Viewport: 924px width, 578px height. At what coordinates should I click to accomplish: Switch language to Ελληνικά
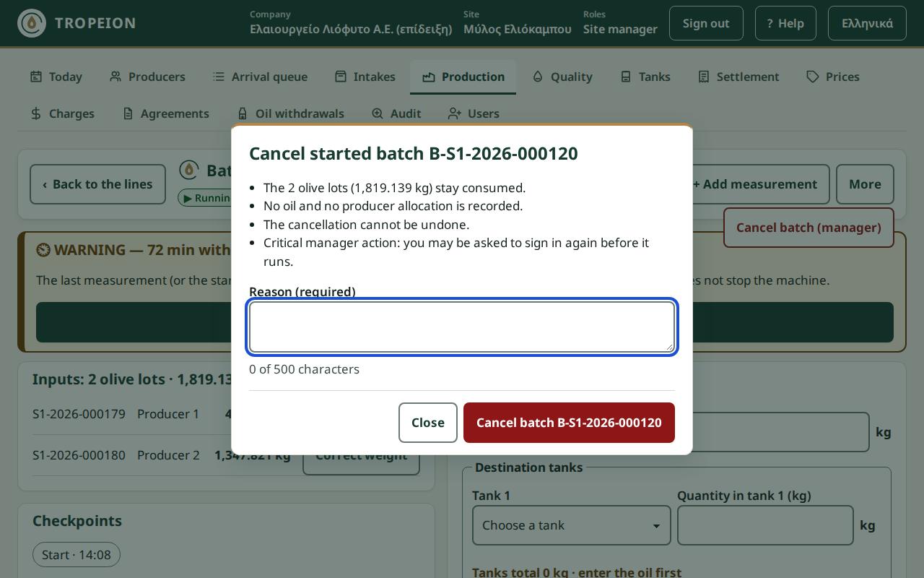[x=867, y=23]
